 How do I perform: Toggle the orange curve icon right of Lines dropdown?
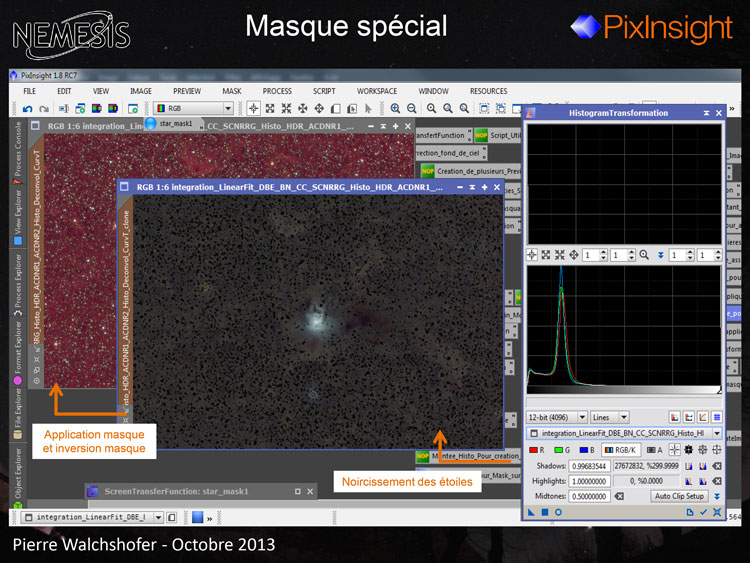(703, 418)
